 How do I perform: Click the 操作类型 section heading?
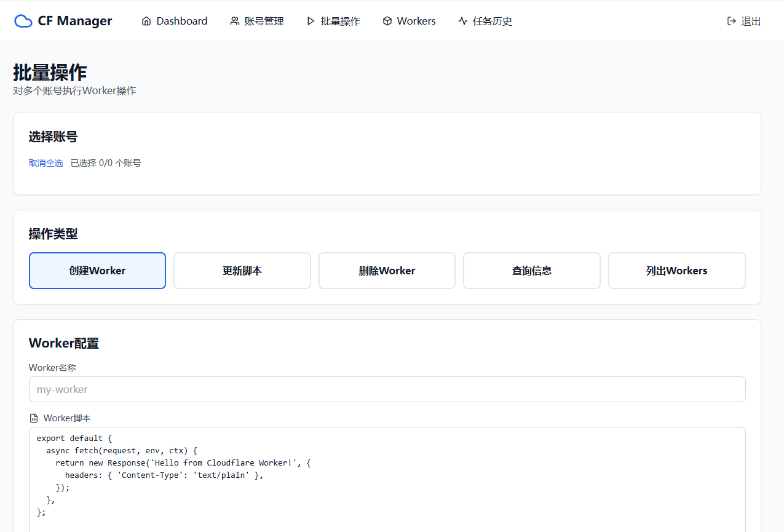tap(53, 234)
